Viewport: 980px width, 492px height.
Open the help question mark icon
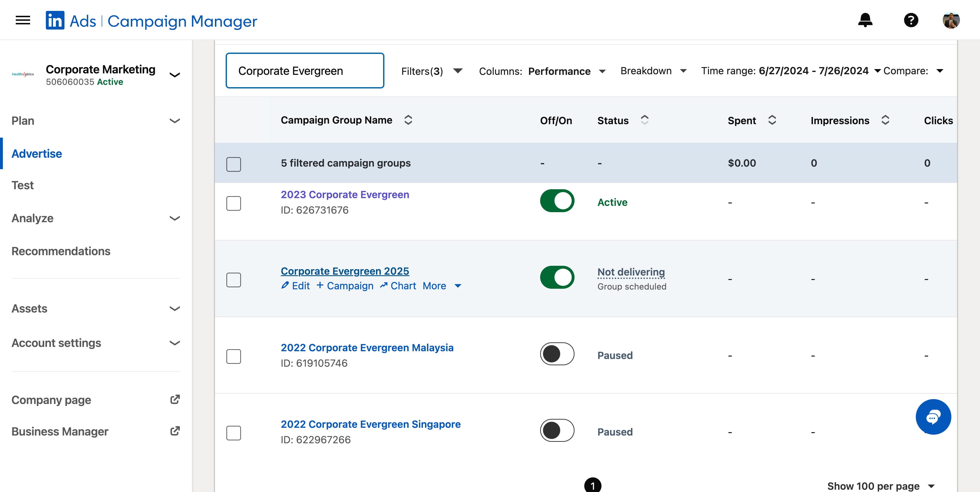(911, 20)
